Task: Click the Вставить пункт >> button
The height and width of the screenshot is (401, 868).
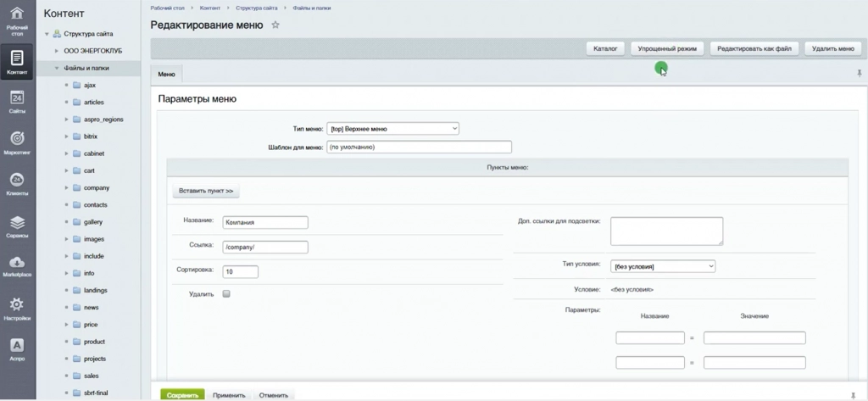Action: pos(206,191)
